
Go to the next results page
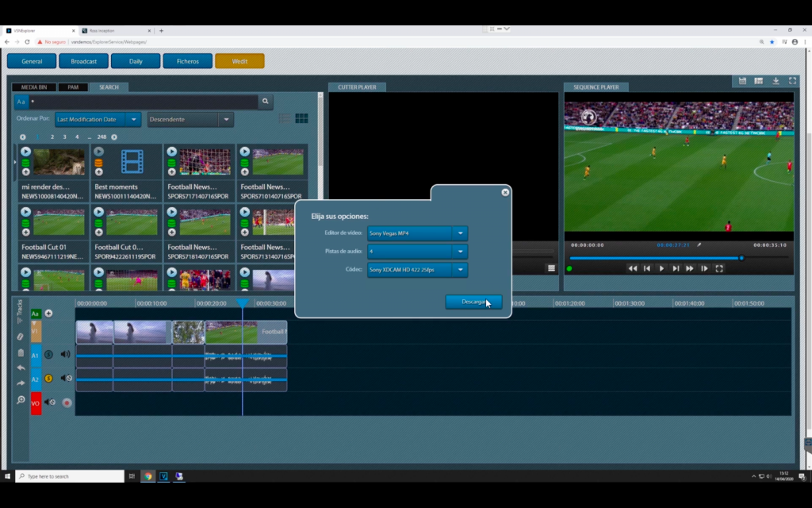pyautogui.click(x=114, y=137)
